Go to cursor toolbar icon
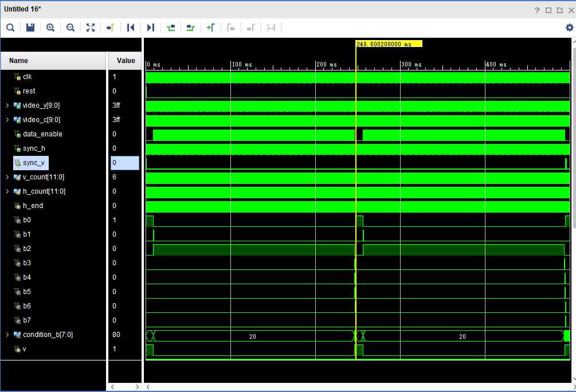The height and width of the screenshot is (392, 576). point(110,28)
